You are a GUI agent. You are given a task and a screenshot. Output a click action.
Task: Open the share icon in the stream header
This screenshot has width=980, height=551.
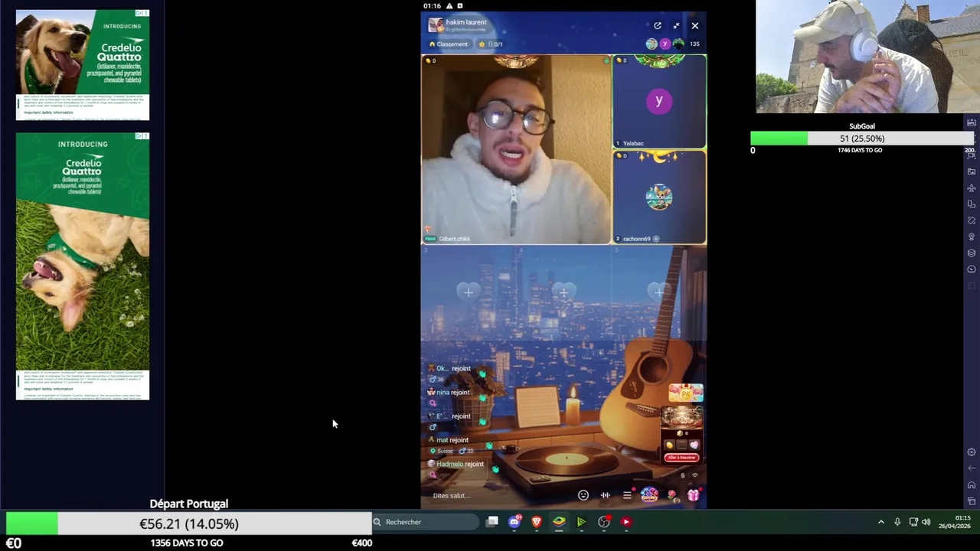pos(657,26)
